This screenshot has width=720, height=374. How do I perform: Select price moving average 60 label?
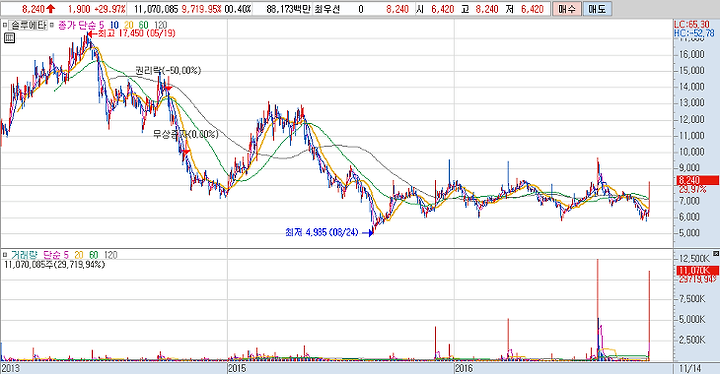143,25
